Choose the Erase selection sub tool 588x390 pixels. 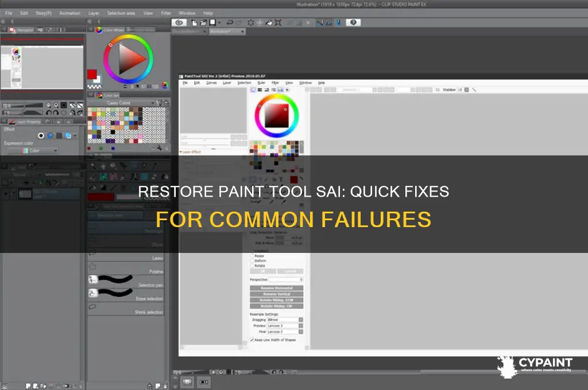(126, 295)
